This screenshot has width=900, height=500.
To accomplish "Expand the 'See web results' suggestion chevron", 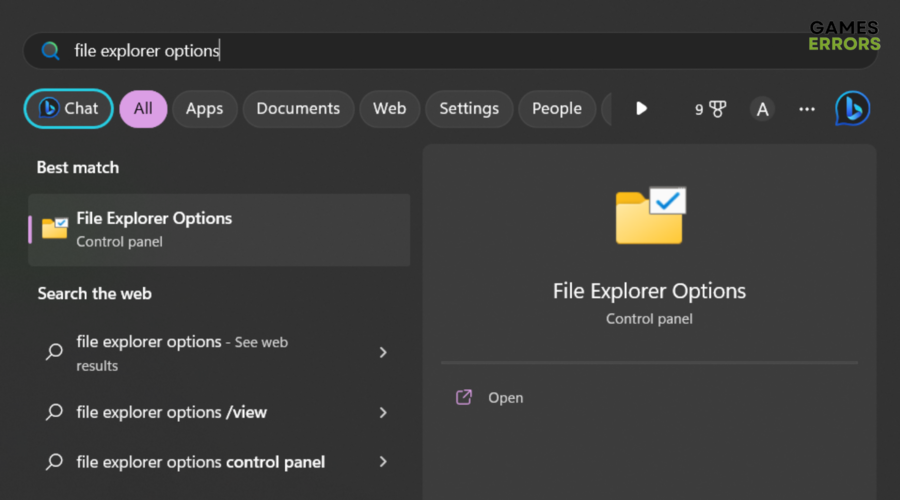I will tap(383, 352).
